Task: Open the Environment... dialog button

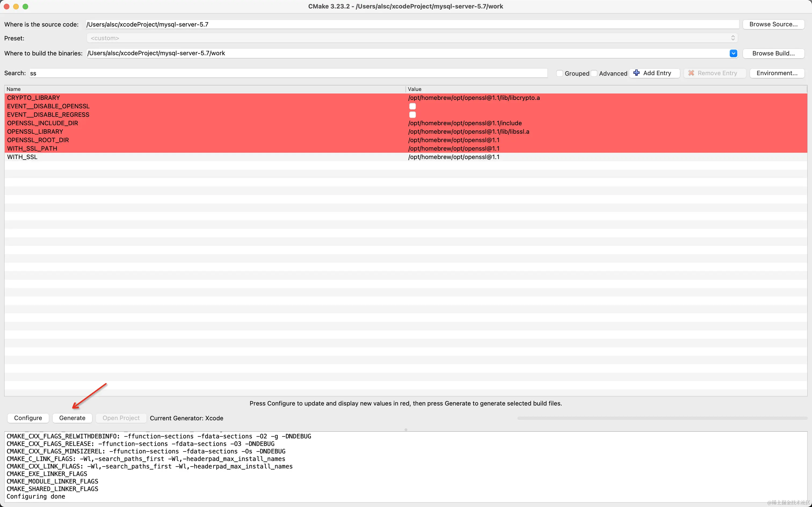Action: click(x=777, y=73)
